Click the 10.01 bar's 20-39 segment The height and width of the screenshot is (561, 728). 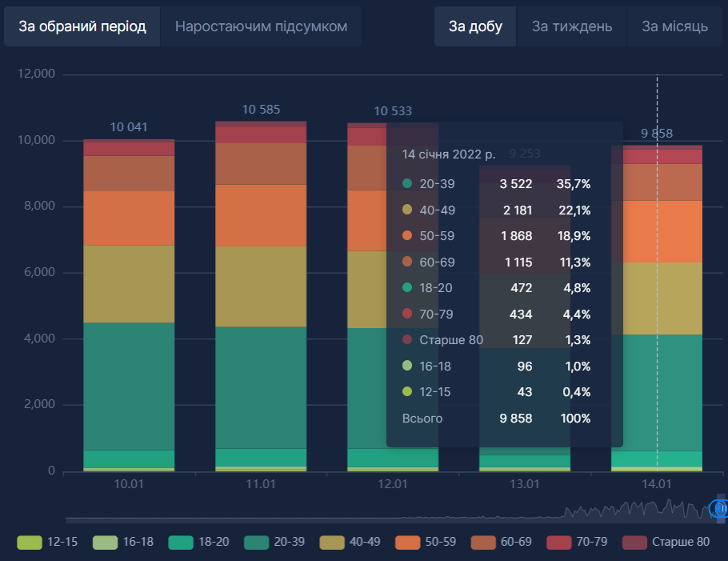tap(129, 386)
